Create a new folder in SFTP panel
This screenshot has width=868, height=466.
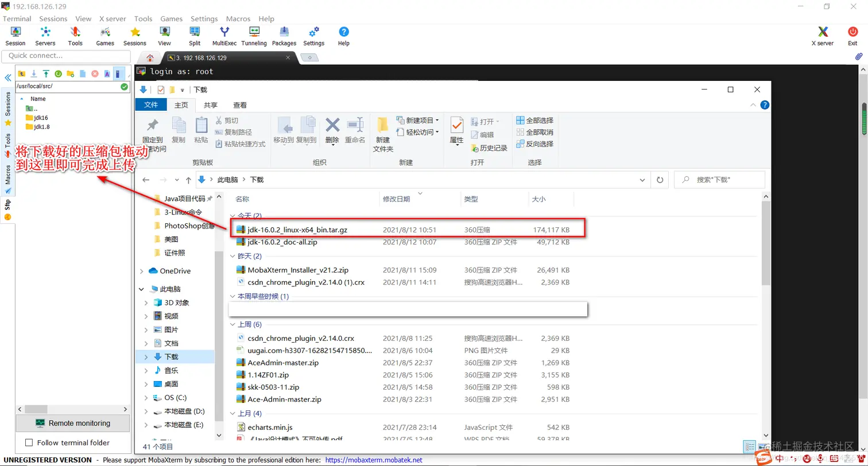tap(70, 73)
